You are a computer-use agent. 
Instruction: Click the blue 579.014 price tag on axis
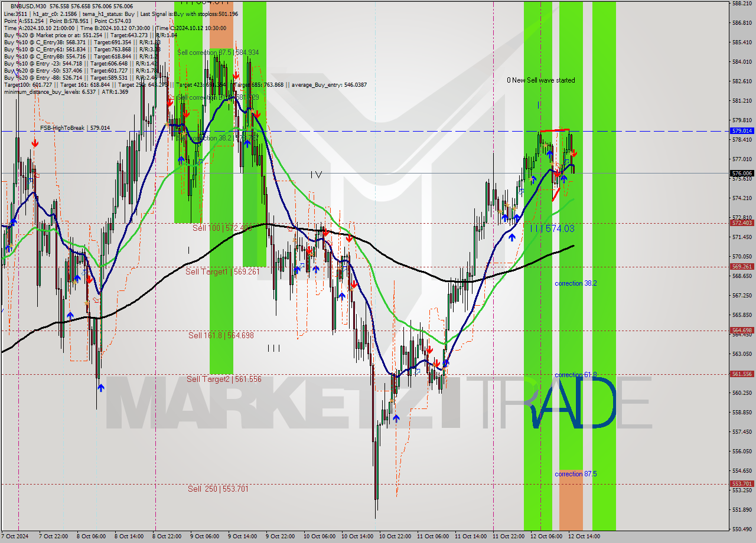(742, 130)
